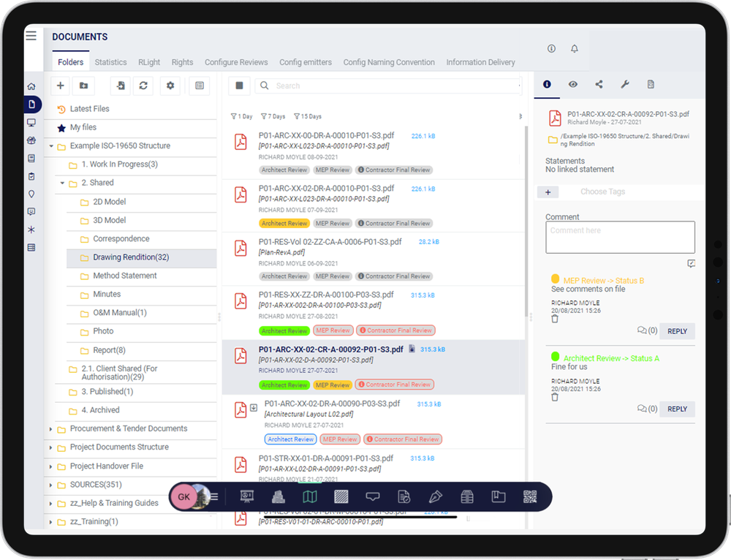This screenshot has width=731, height=560.
Task: Open the QR code tool in the bottom toolbar
Action: [x=529, y=496]
